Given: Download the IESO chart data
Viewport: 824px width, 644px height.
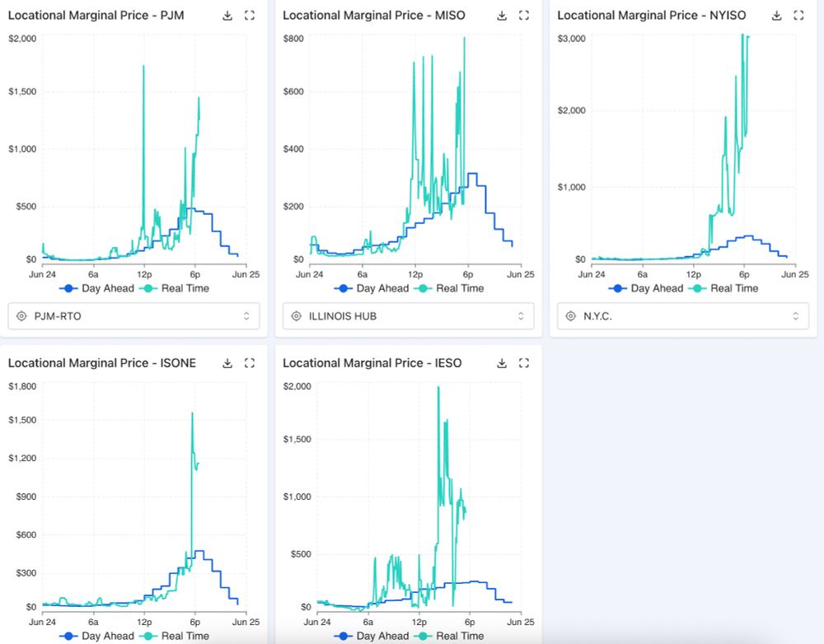Looking at the screenshot, I should coord(502,362).
